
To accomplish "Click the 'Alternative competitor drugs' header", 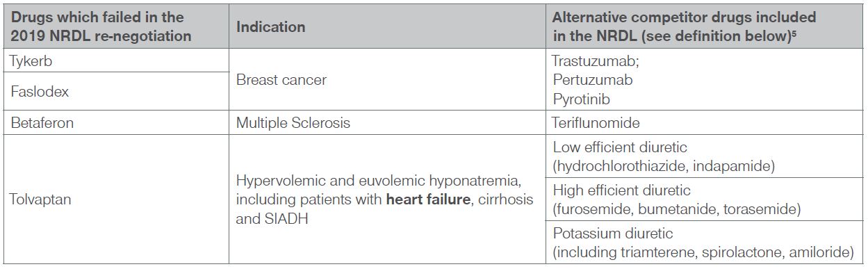I will point(684,27).
